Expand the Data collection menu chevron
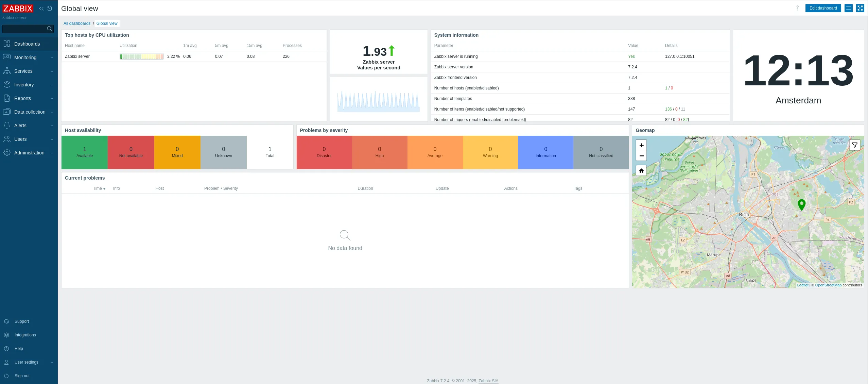Screen dimensions: 868x384 pos(52,112)
